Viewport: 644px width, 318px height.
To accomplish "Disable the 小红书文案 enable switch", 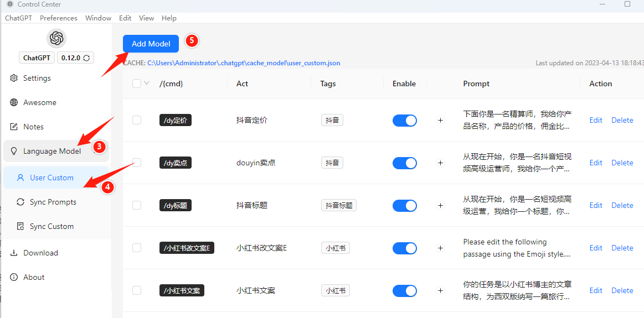I will point(405,290).
